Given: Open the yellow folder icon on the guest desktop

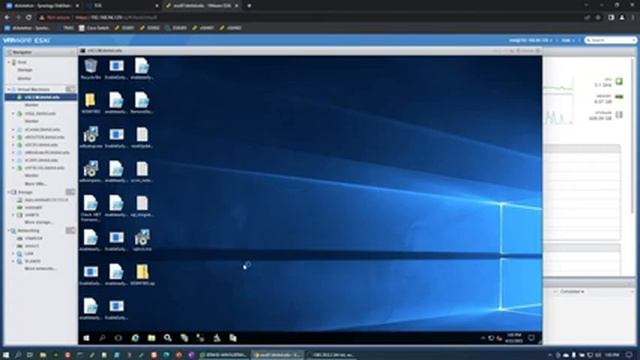Looking at the screenshot, I should (91, 102).
